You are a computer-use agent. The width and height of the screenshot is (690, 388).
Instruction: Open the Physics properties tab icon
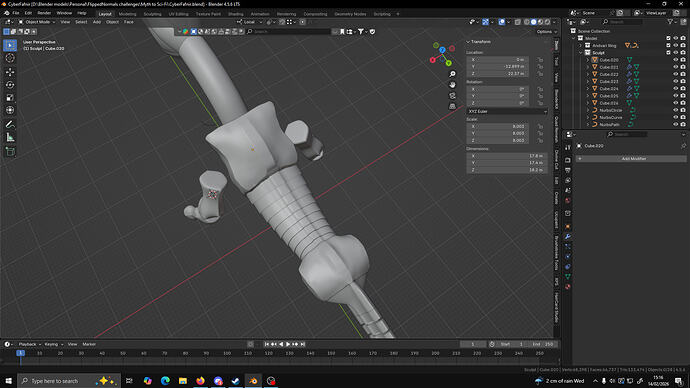click(568, 256)
